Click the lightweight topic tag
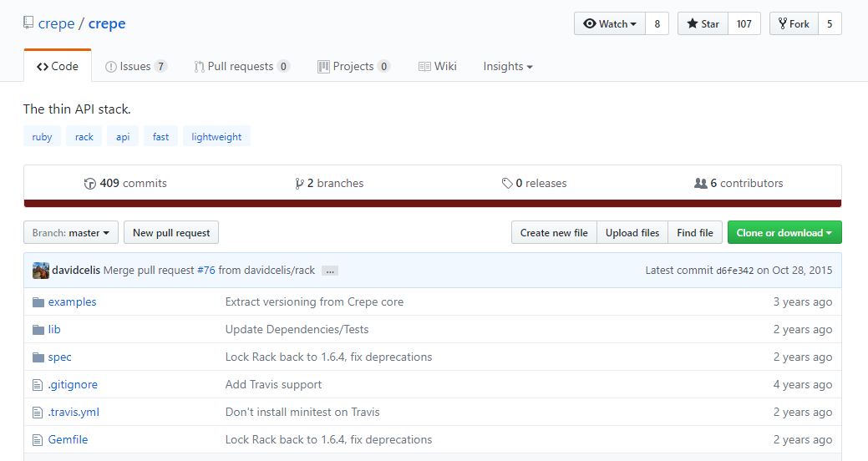Image resolution: width=868 pixels, height=461 pixels. (216, 137)
